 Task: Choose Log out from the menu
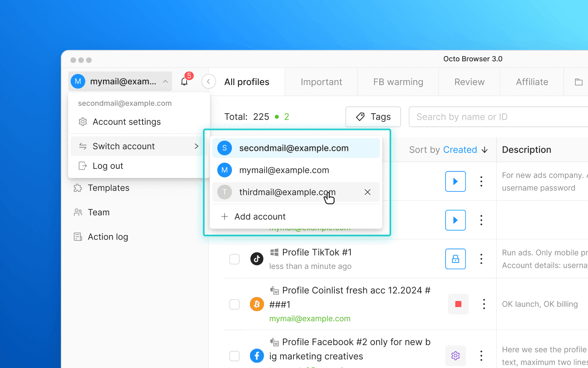coord(139,166)
